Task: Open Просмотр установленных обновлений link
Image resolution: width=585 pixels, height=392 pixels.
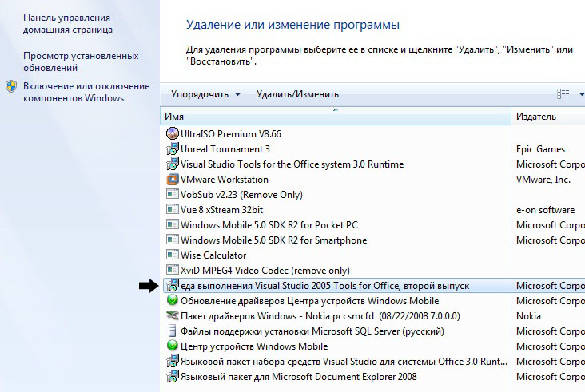Action: [81, 61]
